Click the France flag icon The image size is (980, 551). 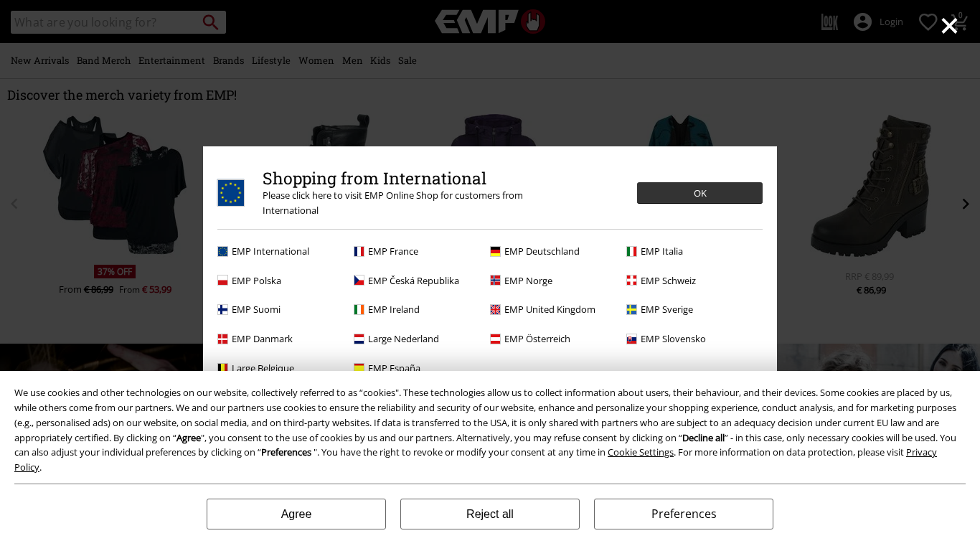point(359,251)
